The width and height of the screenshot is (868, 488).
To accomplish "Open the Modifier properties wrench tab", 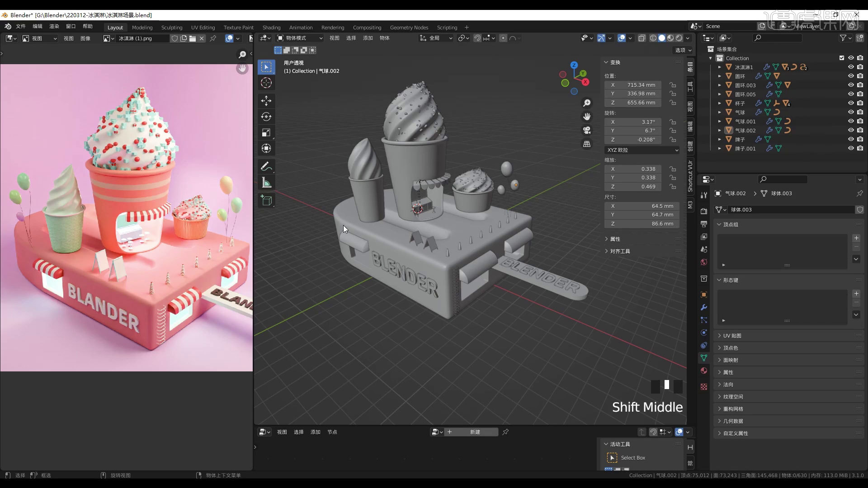I will pos(703,308).
